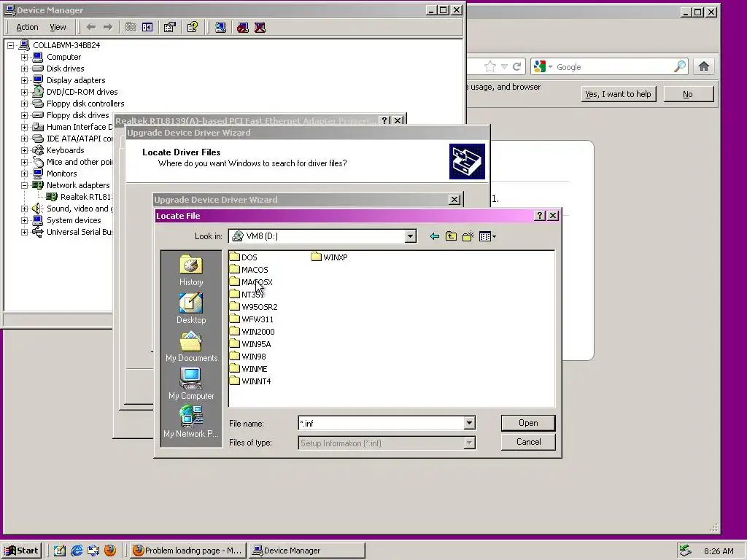Image resolution: width=747 pixels, height=560 pixels.
Task: Click the No button in Firefox
Action: coord(688,94)
